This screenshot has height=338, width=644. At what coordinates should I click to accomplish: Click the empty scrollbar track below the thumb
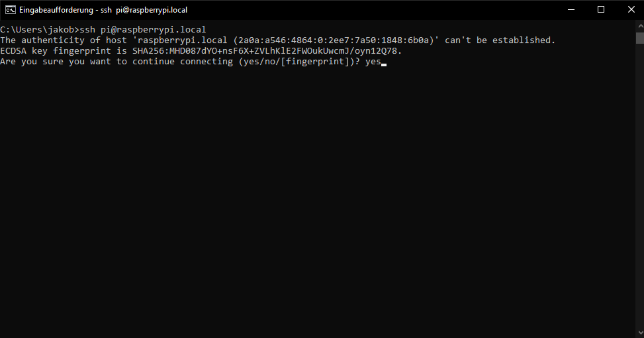(639, 199)
